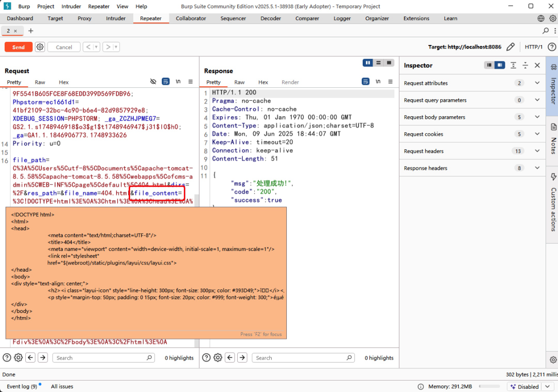Viewport: 558px width, 392px height.
Task: Click the Request search input field
Action: (x=103, y=358)
